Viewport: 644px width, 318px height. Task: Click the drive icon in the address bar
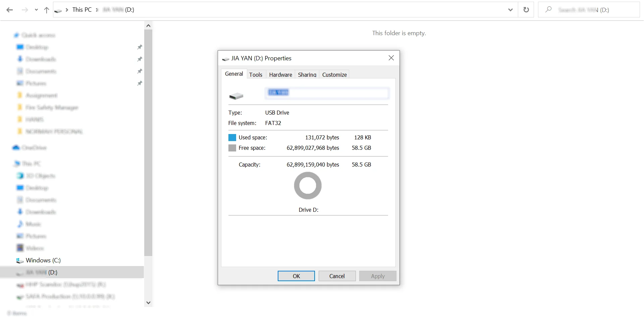[58, 10]
